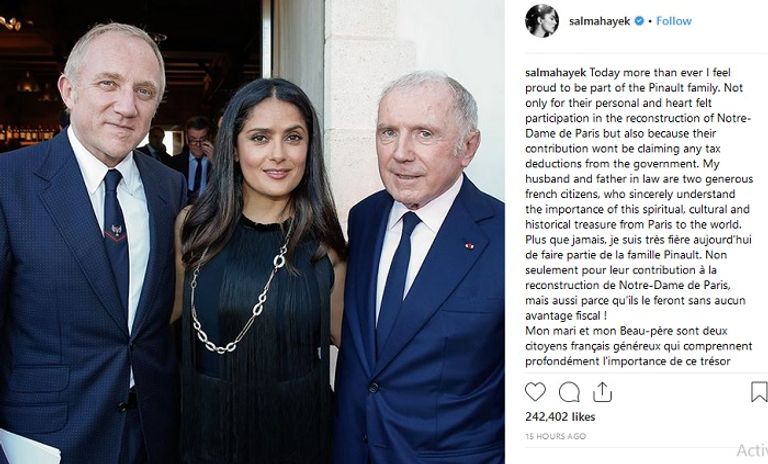The width and height of the screenshot is (768, 464).
Task: Open the salmahayek profile picture avatar
Action: pos(542,21)
